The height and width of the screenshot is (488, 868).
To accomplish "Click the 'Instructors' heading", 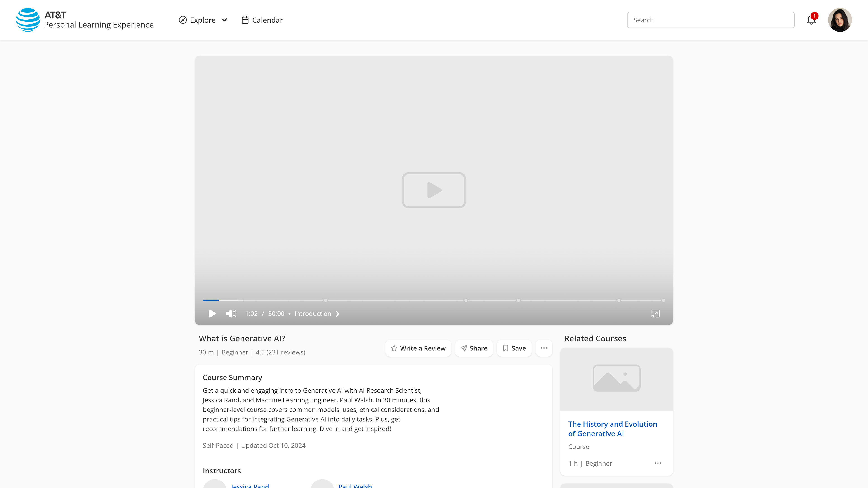I will (222, 470).
